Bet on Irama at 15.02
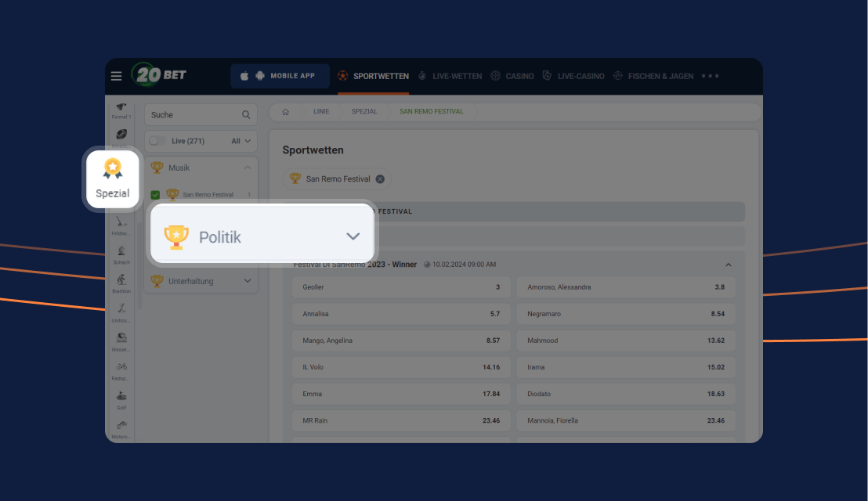The image size is (868, 501). click(626, 367)
